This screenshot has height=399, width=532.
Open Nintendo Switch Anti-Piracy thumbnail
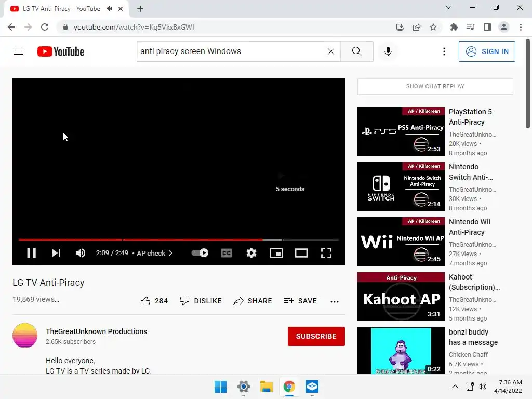tap(401, 187)
